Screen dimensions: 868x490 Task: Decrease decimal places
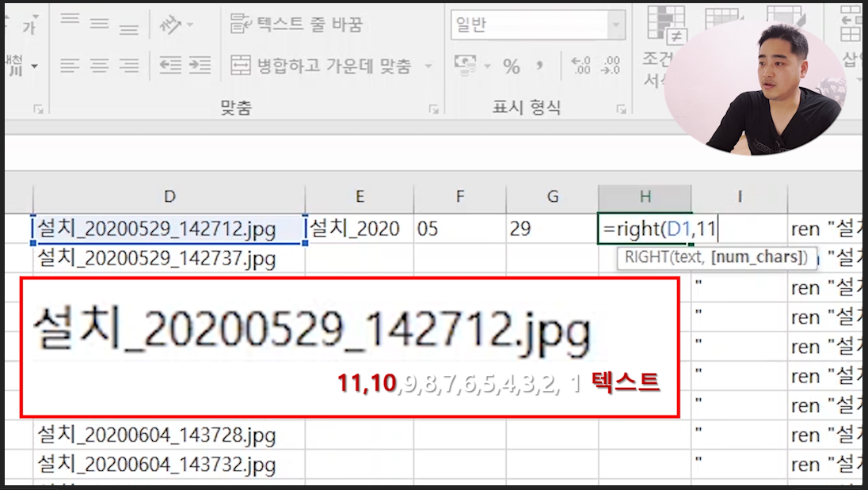(611, 65)
